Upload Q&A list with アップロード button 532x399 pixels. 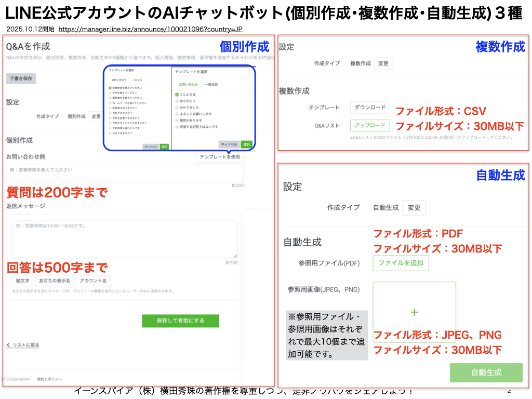coord(369,126)
